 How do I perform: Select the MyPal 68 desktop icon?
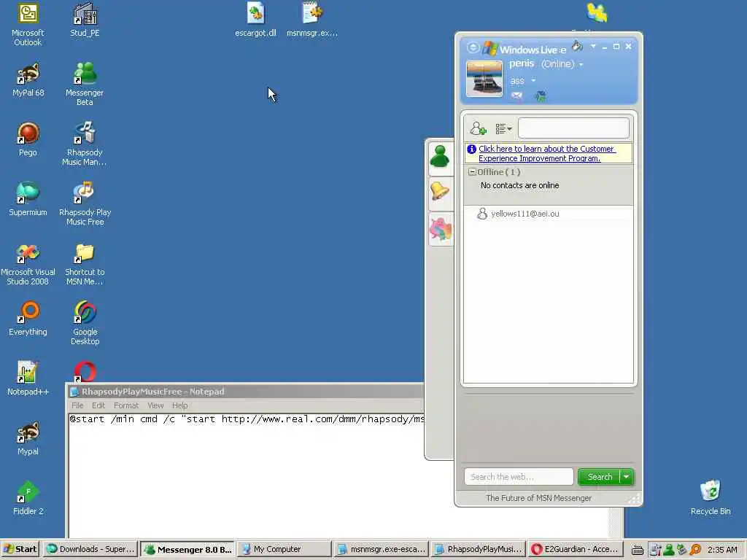[x=28, y=79]
